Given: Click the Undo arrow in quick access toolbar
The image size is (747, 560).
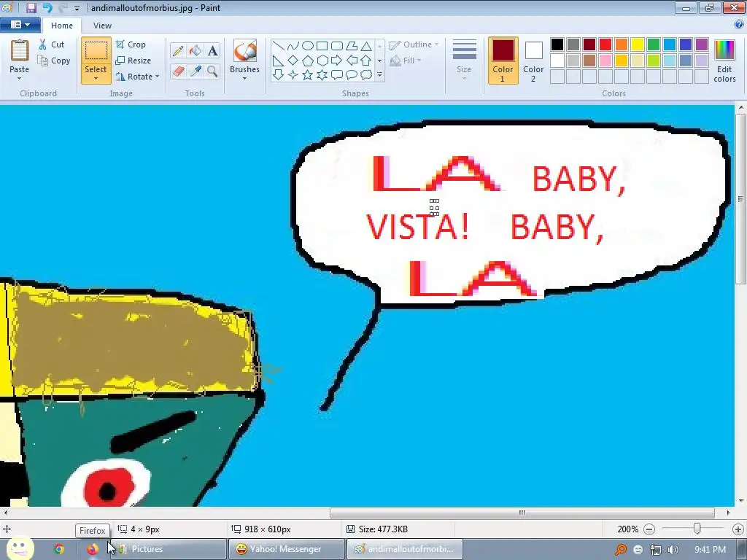Looking at the screenshot, I should 47,8.
